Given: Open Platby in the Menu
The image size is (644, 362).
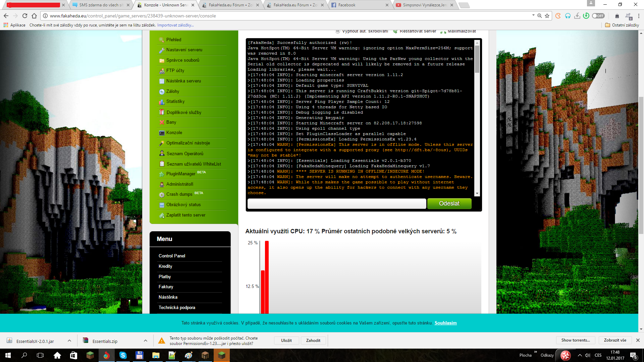Looking at the screenshot, I should pos(165,277).
